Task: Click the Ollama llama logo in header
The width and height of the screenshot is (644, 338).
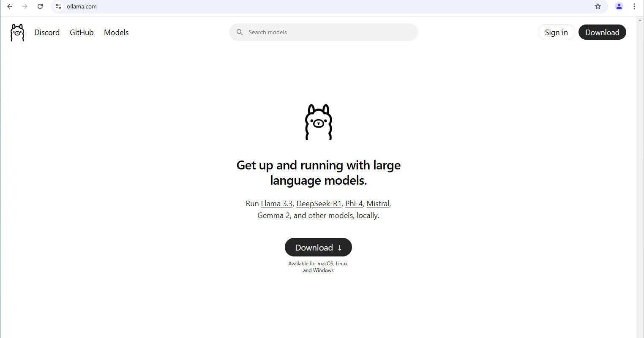Action: pos(17,33)
